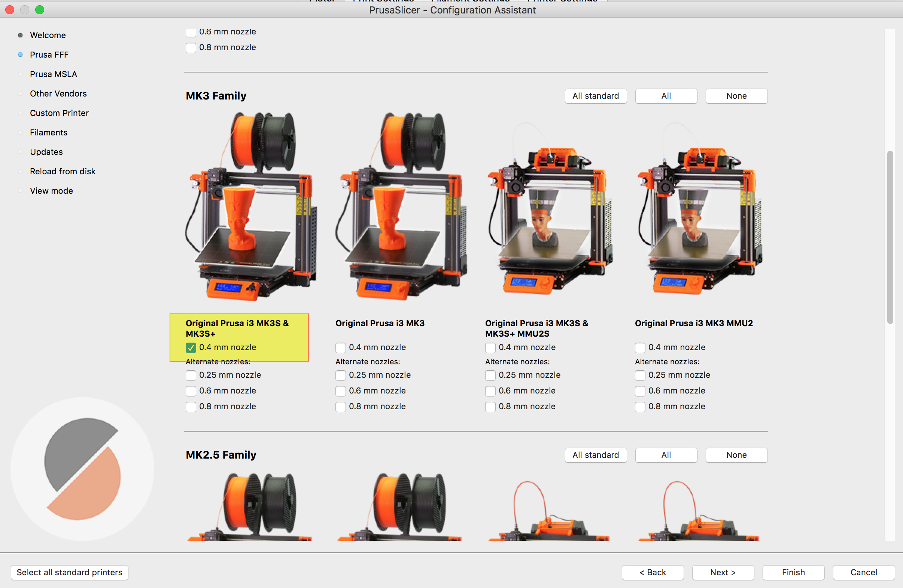The height and width of the screenshot is (588, 903).
Task: Go to the Filaments wizard page
Action: coord(49,133)
